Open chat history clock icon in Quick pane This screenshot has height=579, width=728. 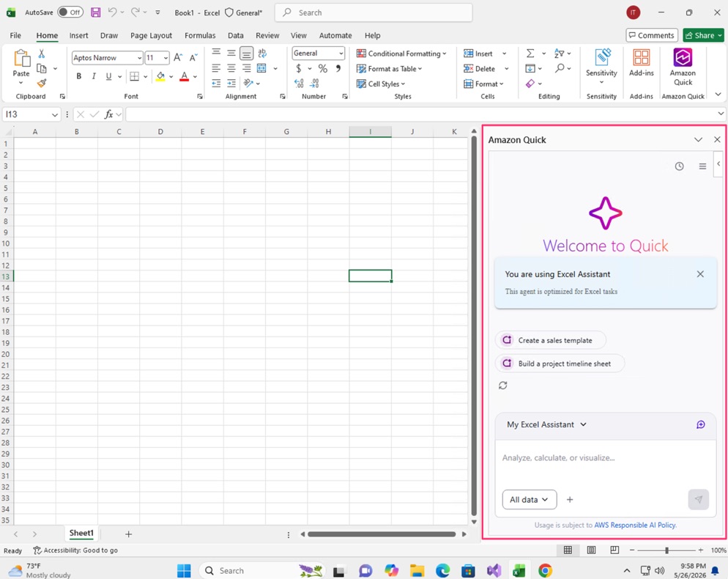[679, 166]
